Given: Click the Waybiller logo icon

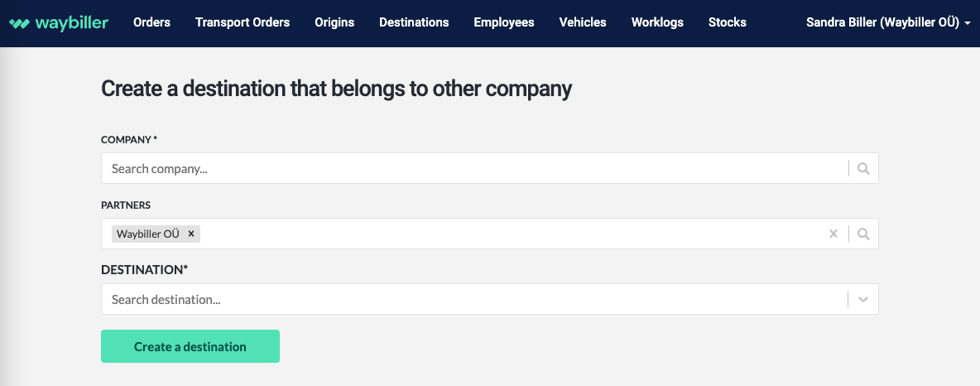Looking at the screenshot, I should point(19,23).
